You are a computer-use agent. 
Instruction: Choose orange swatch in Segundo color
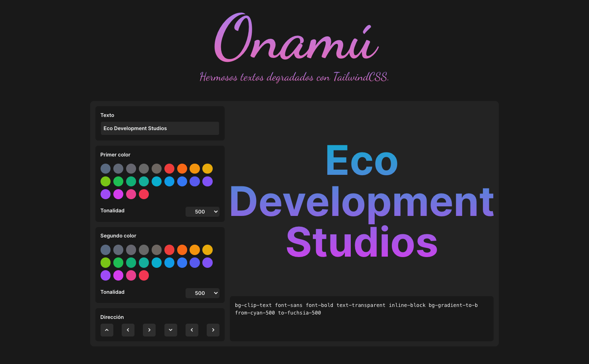[x=182, y=250]
